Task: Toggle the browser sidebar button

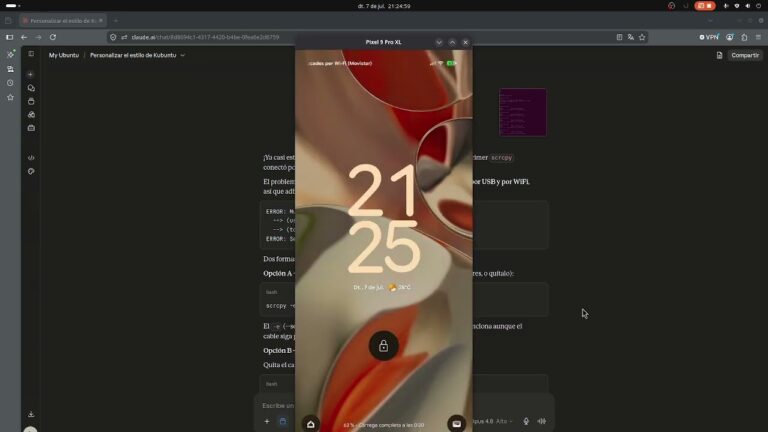Action: [x=9, y=37]
